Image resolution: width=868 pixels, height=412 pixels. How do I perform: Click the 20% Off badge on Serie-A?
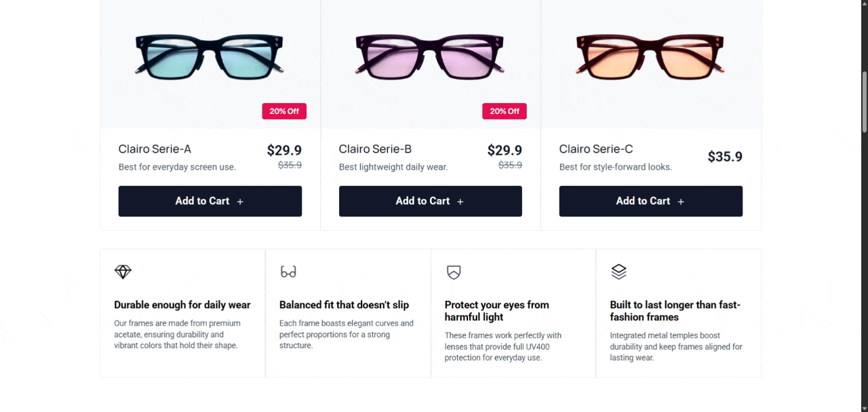pyautogui.click(x=284, y=111)
